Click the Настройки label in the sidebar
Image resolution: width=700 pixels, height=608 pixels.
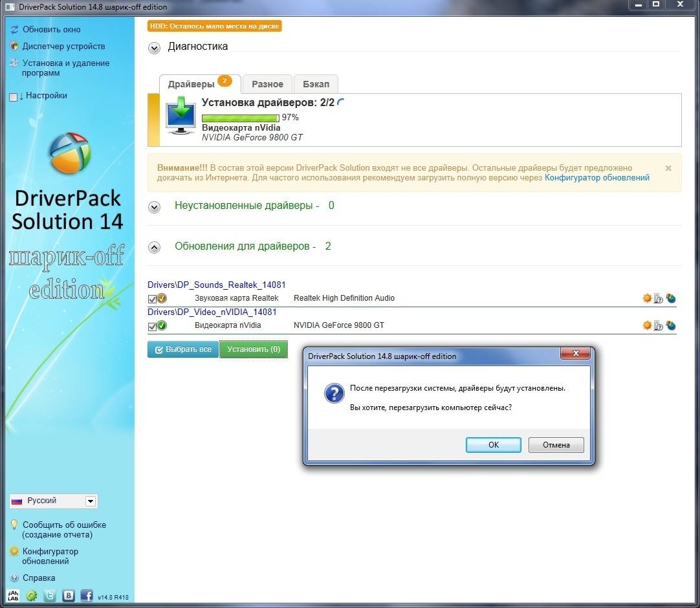click(47, 95)
